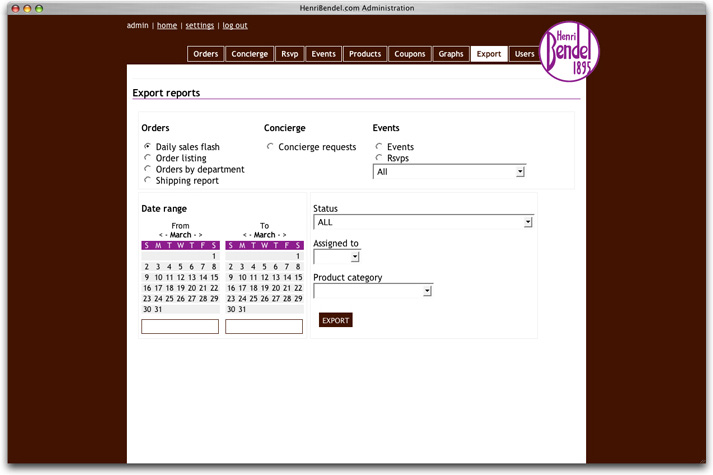This screenshot has height=475, width=713.
Task: Expand the Assigned to dropdown
Action: [x=336, y=257]
